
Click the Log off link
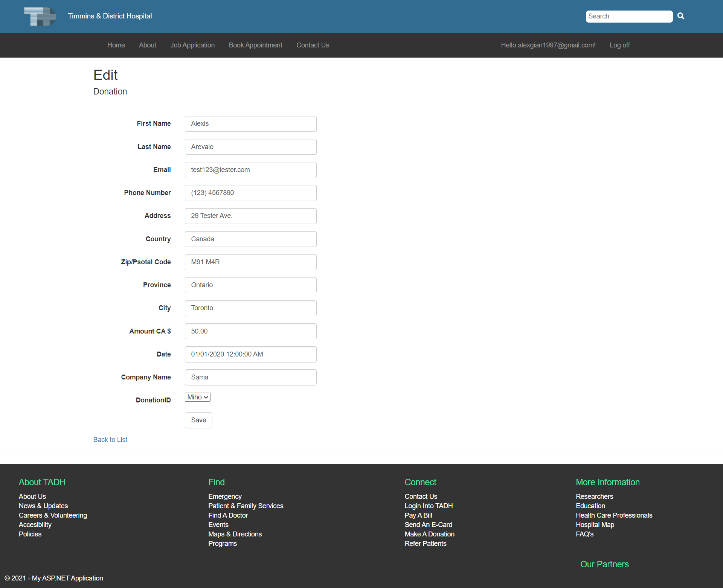click(619, 45)
